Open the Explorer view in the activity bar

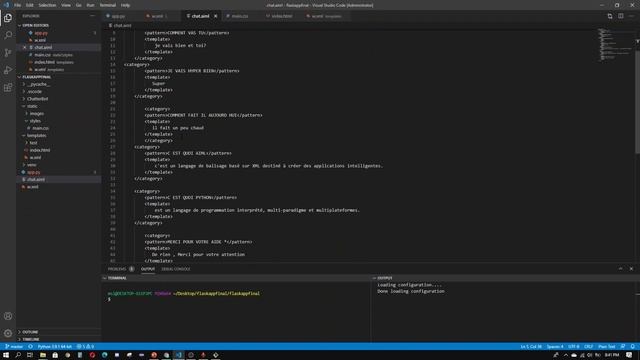(8, 18)
